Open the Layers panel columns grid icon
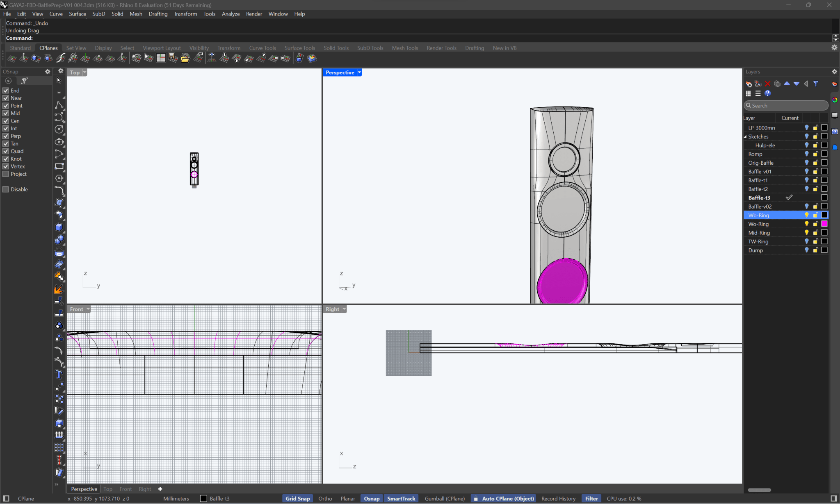The height and width of the screenshot is (504, 840). click(749, 93)
